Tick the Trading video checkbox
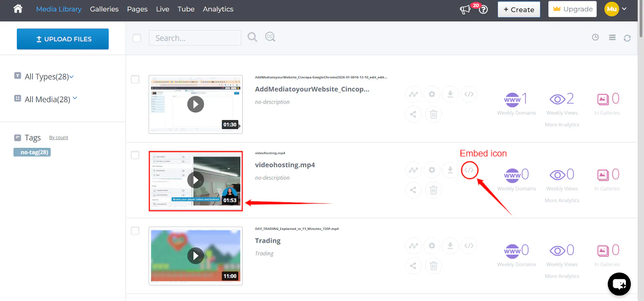Screen dimensions: 644x301 (x=135, y=231)
